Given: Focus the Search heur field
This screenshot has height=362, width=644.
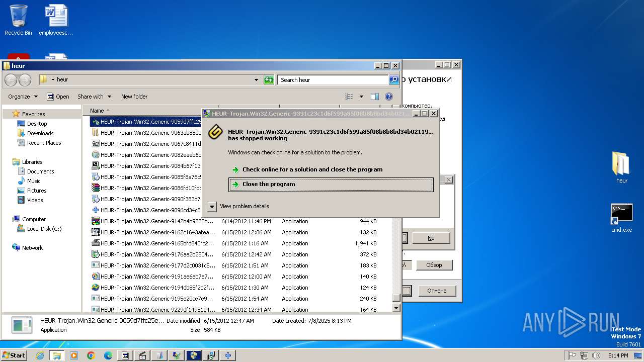Looking at the screenshot, I should tap(333, 80).
